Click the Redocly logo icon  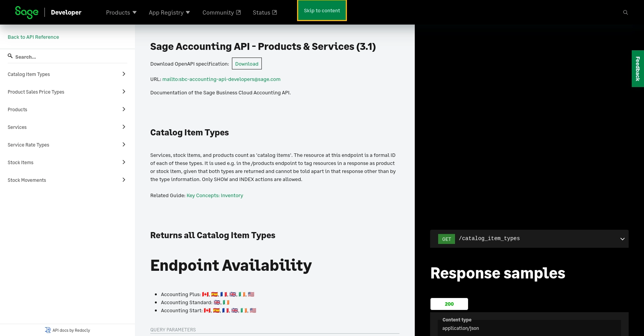pyautogui.click(x=48, y=330)
